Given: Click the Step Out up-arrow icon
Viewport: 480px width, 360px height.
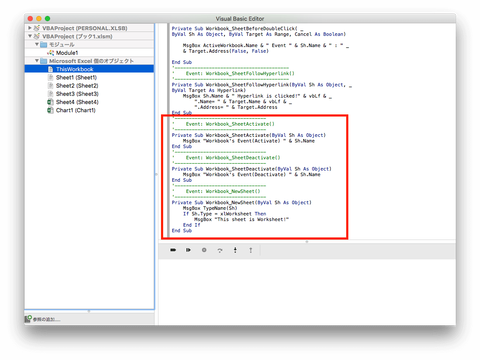Looking at the screenshot, I should pos(251,250).
